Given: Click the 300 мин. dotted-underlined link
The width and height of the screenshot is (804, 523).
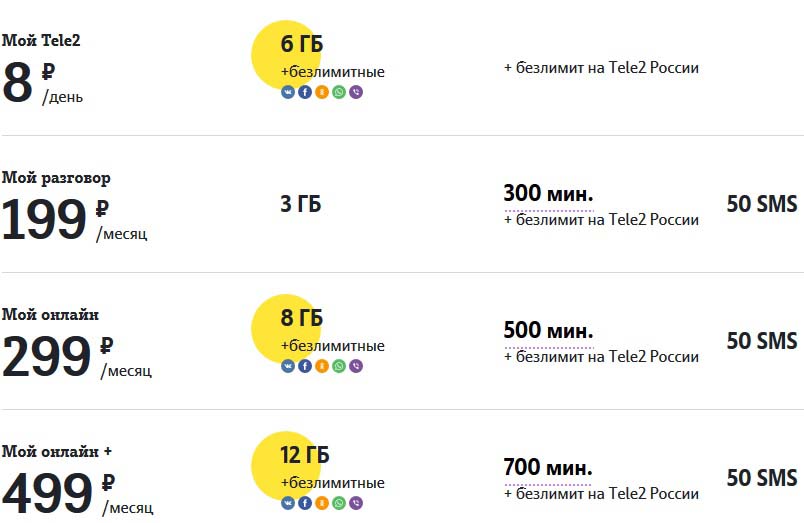Looking at the screenshot, I should (548, 195).
